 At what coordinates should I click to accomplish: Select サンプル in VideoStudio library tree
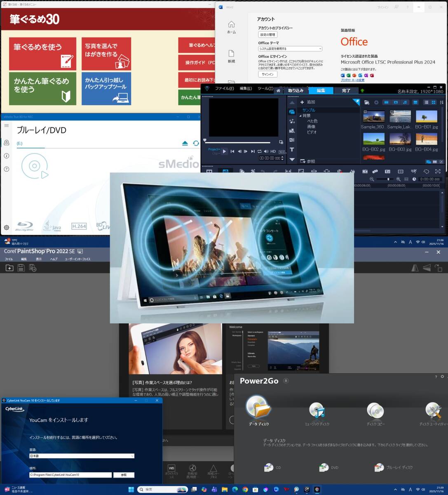tap(308, 110)
